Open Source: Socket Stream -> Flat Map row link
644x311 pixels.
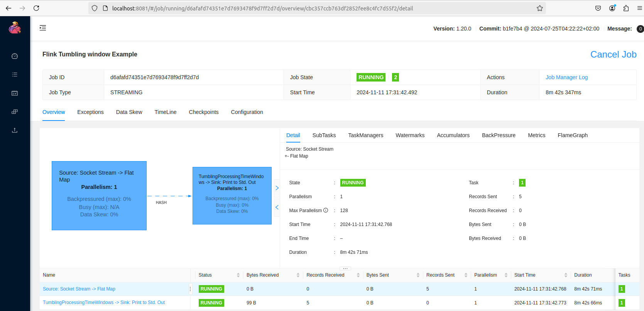tap(79, 289)
